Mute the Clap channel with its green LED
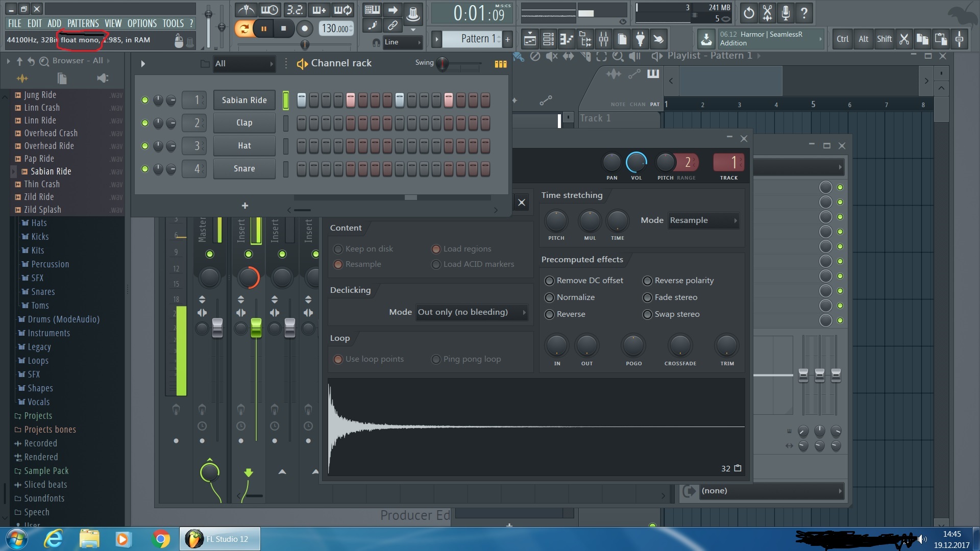Screen dimensions: 980x551 tap(145, 123)
